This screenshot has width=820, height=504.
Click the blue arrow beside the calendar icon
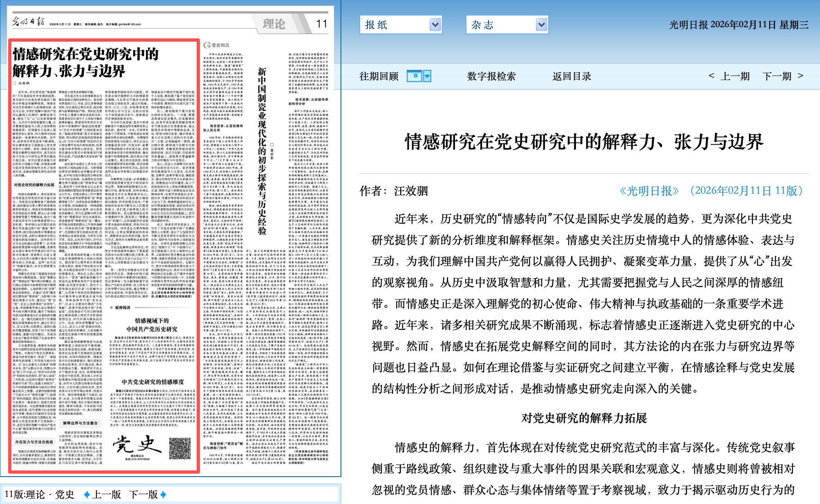point(427,76)
